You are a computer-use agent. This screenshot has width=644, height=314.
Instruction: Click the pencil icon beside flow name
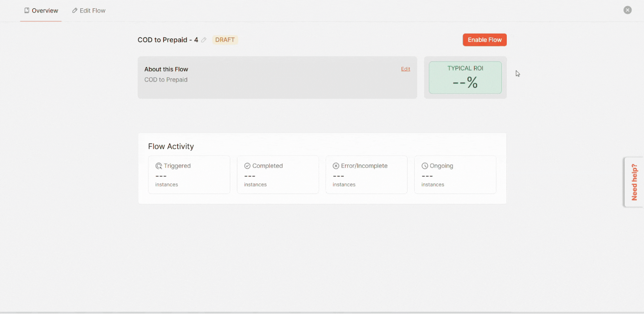pos(204,40)
